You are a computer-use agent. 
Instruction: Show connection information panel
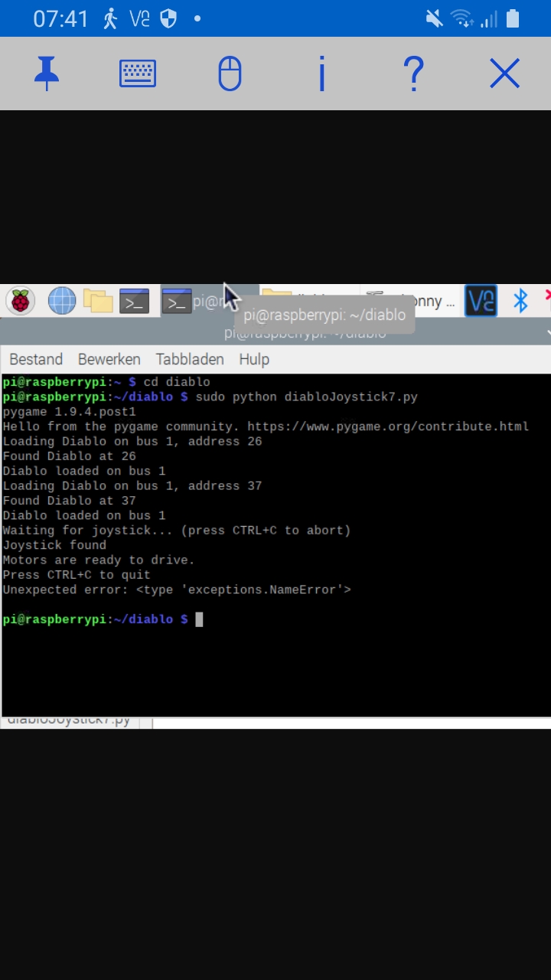point(321,74)
